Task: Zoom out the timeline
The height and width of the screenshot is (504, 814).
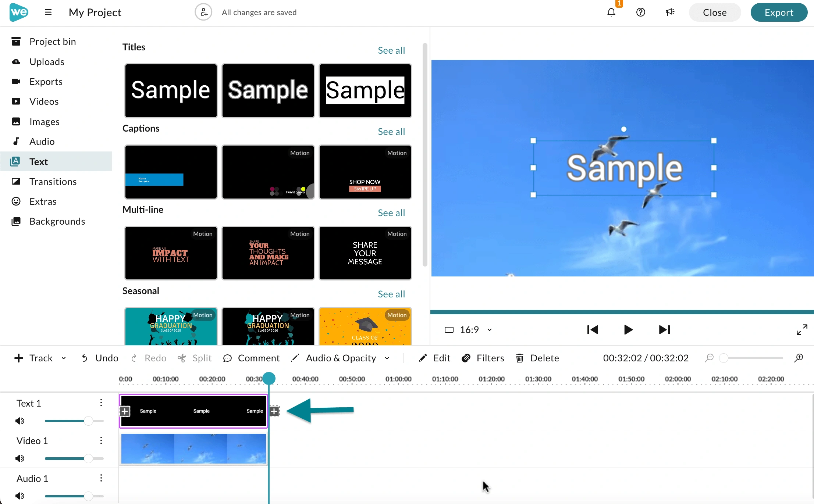Action: pos(709,358)
